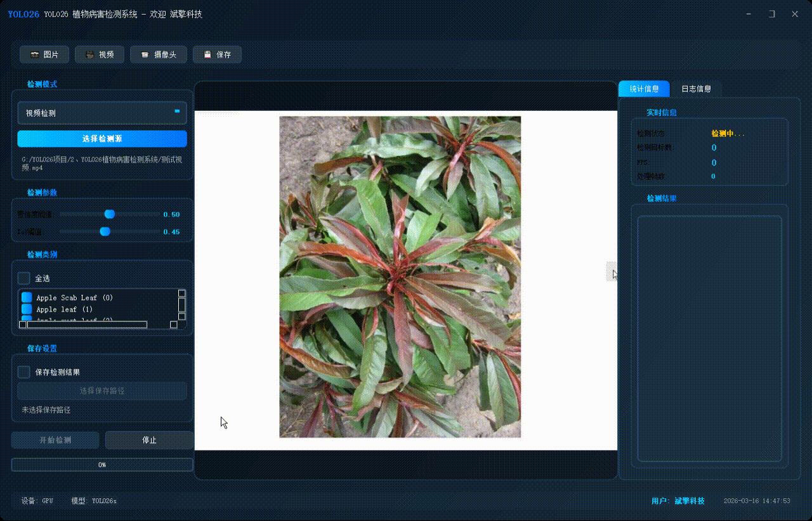This screenshot has width=812, height=521.
Task: Click the 检测中... status text
Action: (x=728, y=134)
